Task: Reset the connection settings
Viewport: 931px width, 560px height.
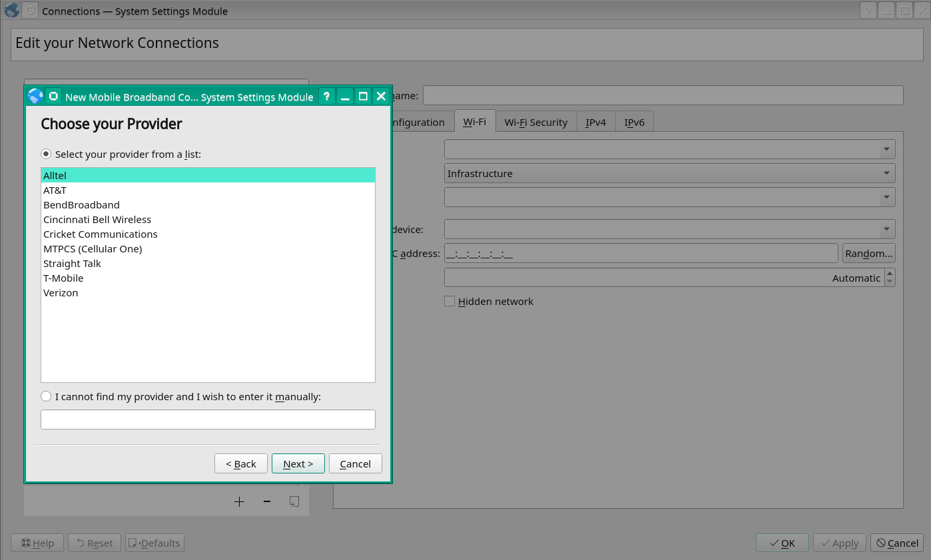Action: (x=95, y=543)
